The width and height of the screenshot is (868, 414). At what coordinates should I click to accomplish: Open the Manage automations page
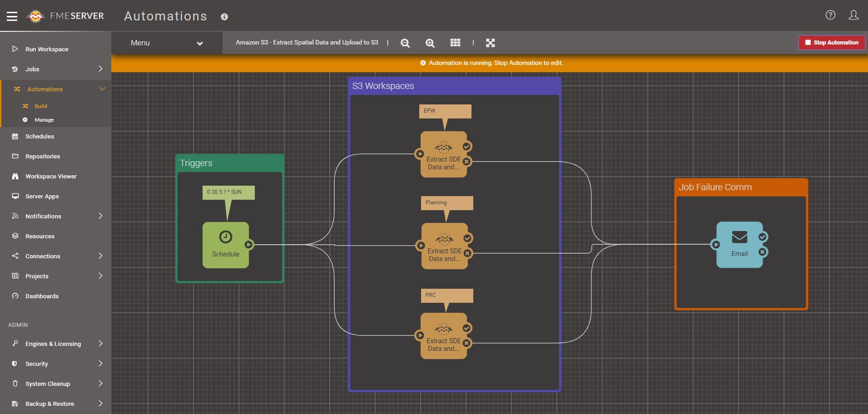click(x=44, y=120)
